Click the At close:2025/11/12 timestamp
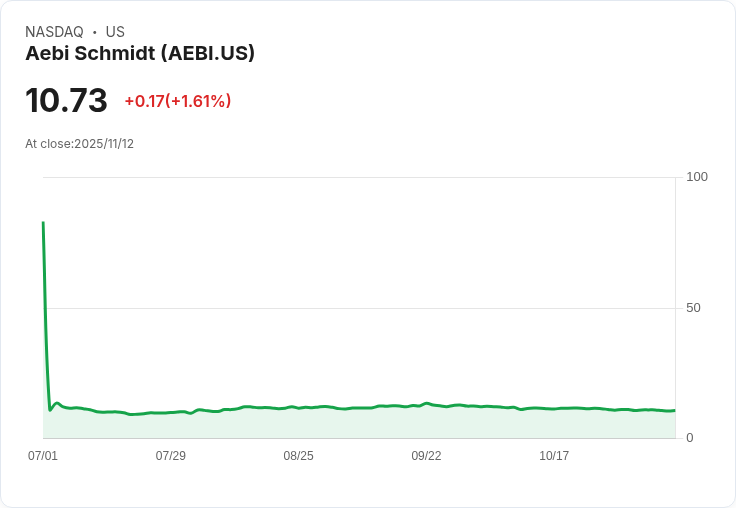This screenshot has width=736, height=508. pos(79,144)
